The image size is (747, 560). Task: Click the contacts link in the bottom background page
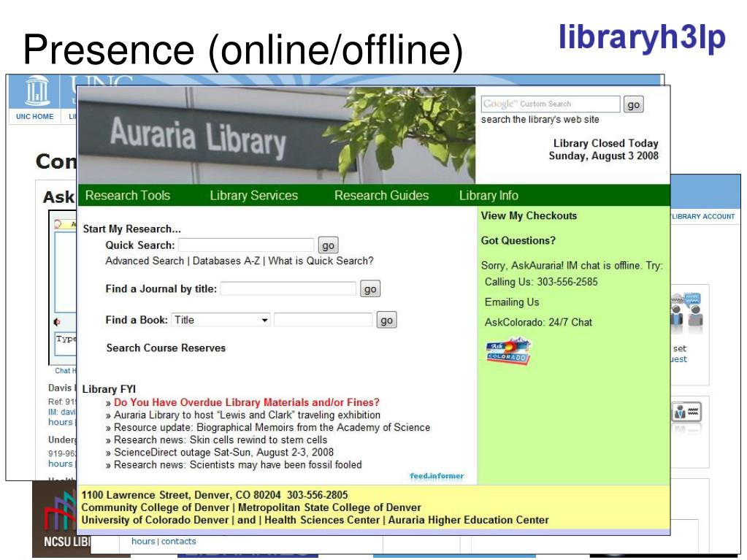pos(179,542)
